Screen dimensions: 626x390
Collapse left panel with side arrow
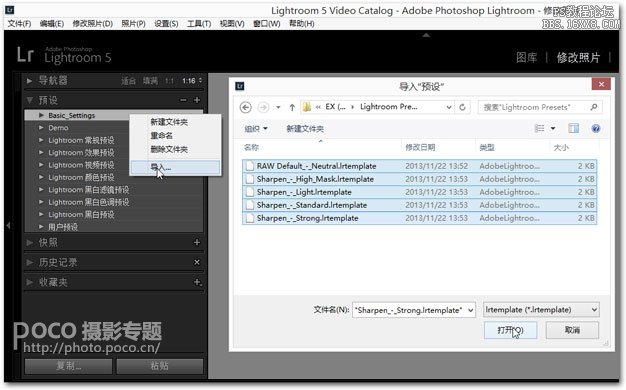coord(8,226)
